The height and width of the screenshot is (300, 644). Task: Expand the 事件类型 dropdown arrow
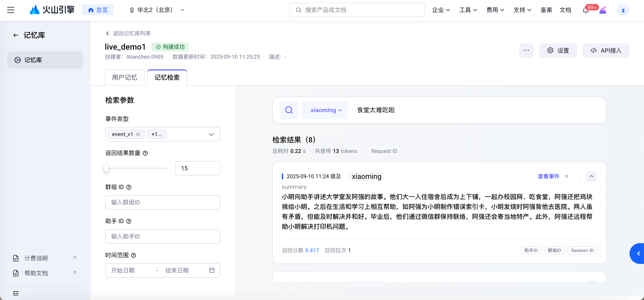(211, 134)
